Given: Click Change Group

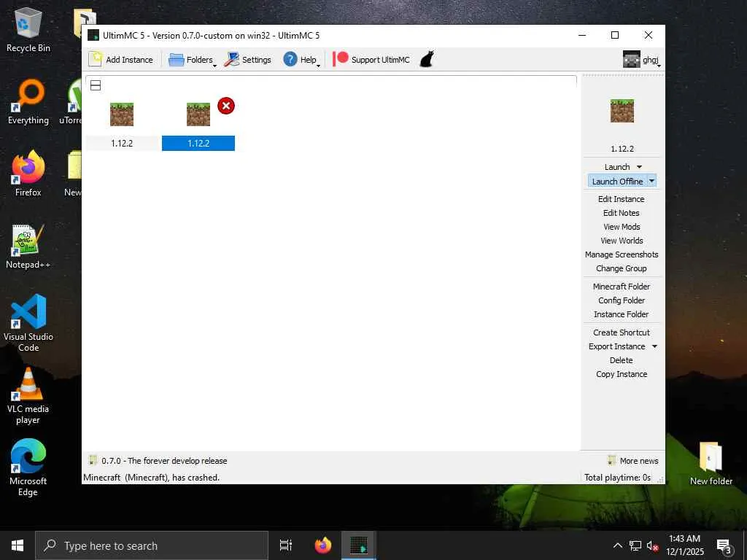Looking at the screenshot, I should (622, 268).
